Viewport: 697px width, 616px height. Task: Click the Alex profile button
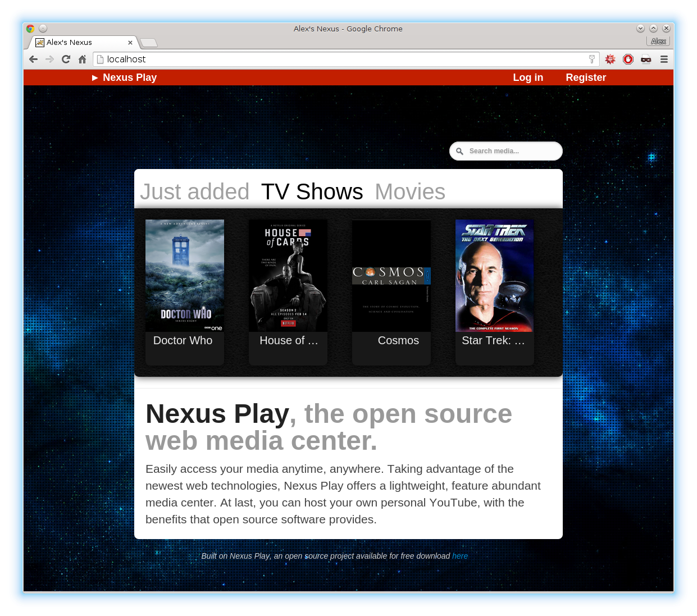(x=658, y=41)
